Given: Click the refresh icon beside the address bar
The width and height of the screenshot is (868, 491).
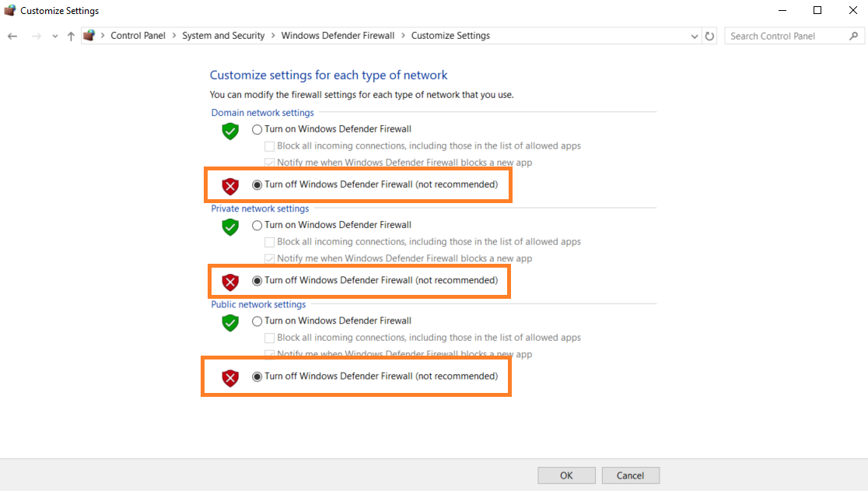Looking at the screenshot, I should tap(709, 35).
